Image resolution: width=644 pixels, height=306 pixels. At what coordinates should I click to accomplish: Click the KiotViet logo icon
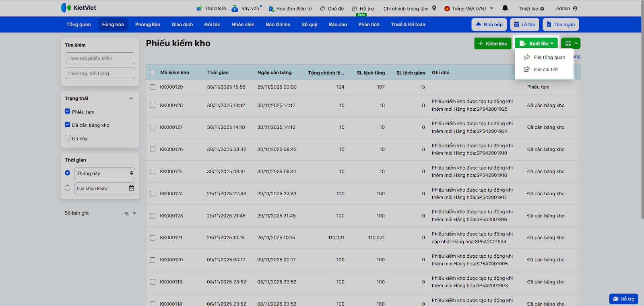66,8
